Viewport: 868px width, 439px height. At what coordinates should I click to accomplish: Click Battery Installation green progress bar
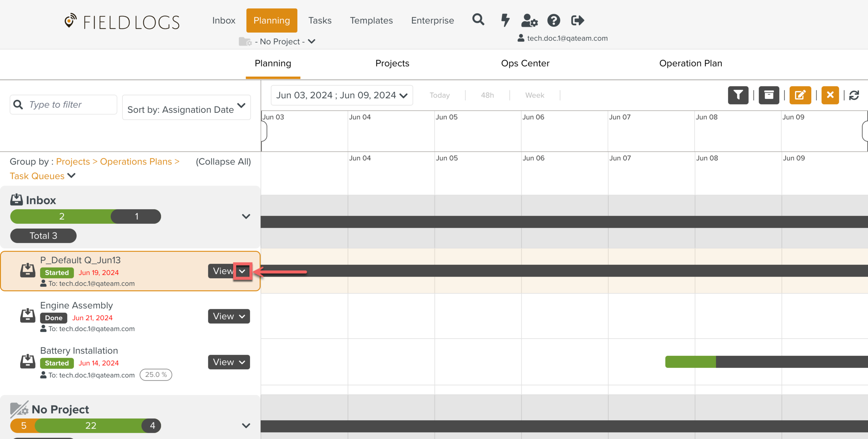[690, 362]
